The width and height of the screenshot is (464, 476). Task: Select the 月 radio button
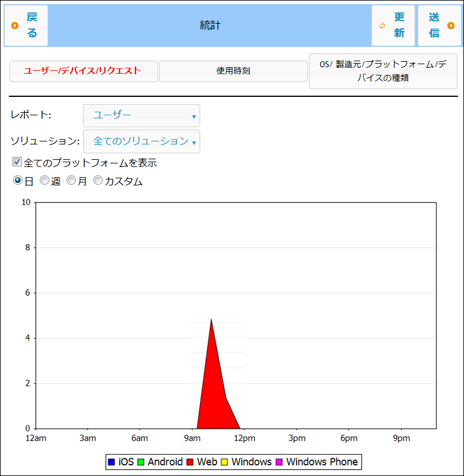coord(71,180)
